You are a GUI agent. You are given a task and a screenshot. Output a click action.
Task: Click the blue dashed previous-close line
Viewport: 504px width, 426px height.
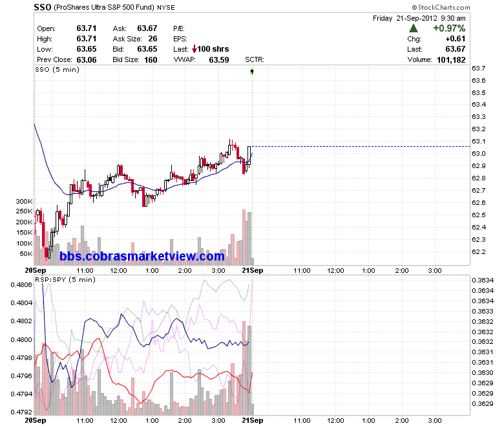(361, 147)
